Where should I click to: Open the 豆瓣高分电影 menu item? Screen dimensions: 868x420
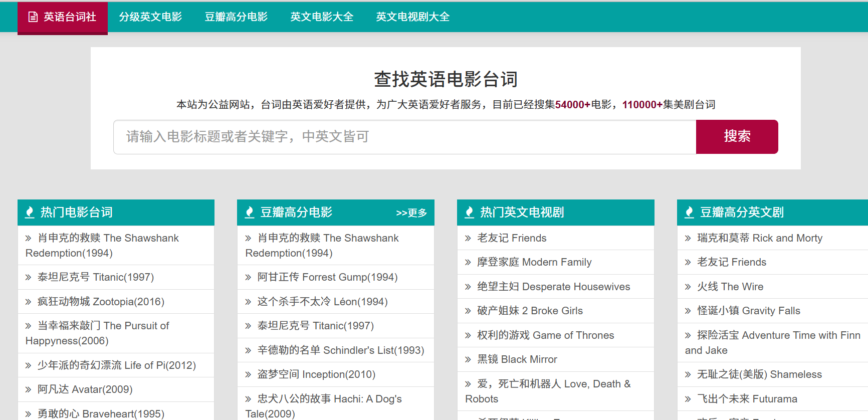point(236,17)
